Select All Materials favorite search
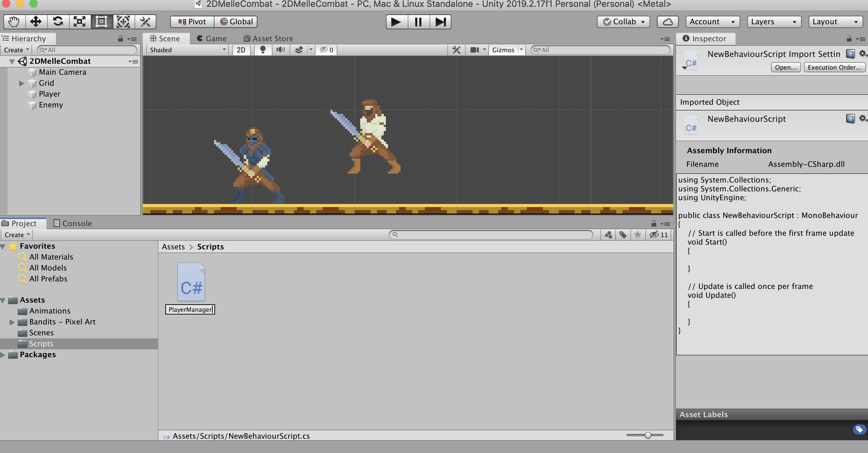 [x=51, y=257]
